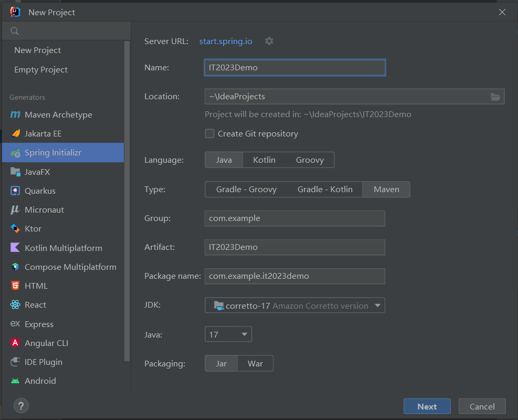The height and width of the screenshot is (420, 518).
Task: Switch Type to Gradle - Groovy
Action: pyautogui.click(x=246, y=189)
